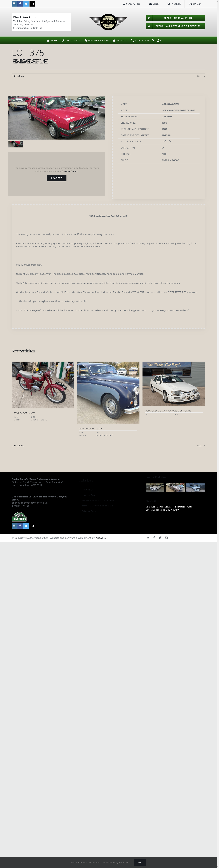
Task: Open Axisware developer link
Action: pyautogui.click(x=100, y=538)
